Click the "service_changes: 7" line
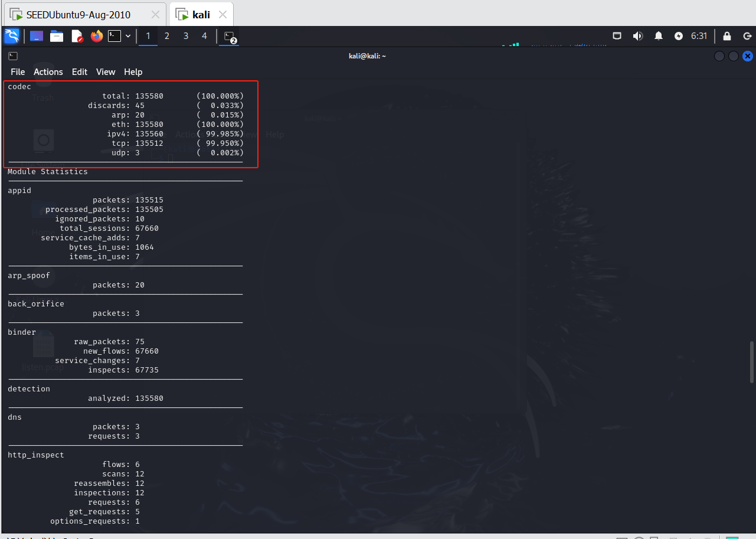Viewport: 756px width, 539px height. (x=97, y=361)
